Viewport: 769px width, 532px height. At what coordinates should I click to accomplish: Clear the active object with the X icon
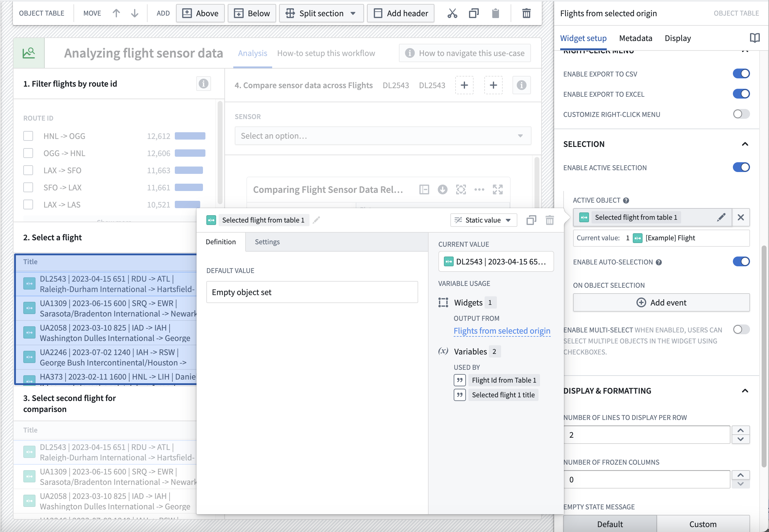[741, 217]
